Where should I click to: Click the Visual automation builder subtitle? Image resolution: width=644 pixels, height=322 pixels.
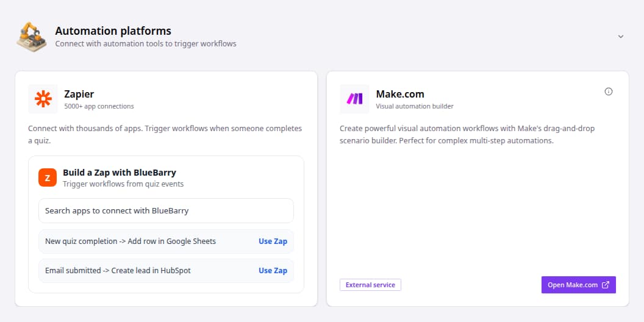pos(415,106)
